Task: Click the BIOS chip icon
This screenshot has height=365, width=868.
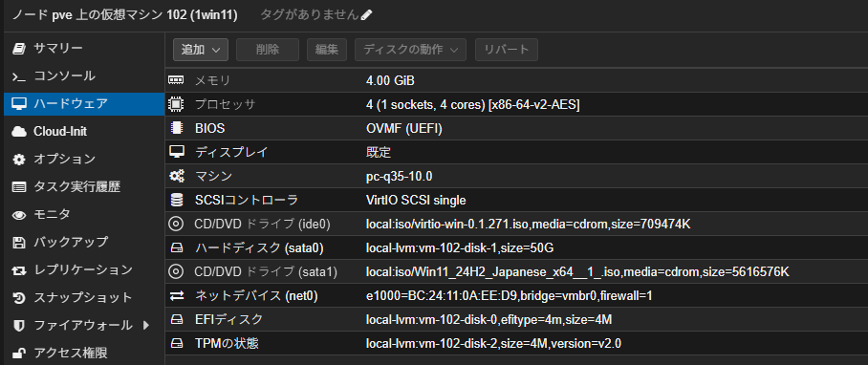Action: tap(176, 128)
